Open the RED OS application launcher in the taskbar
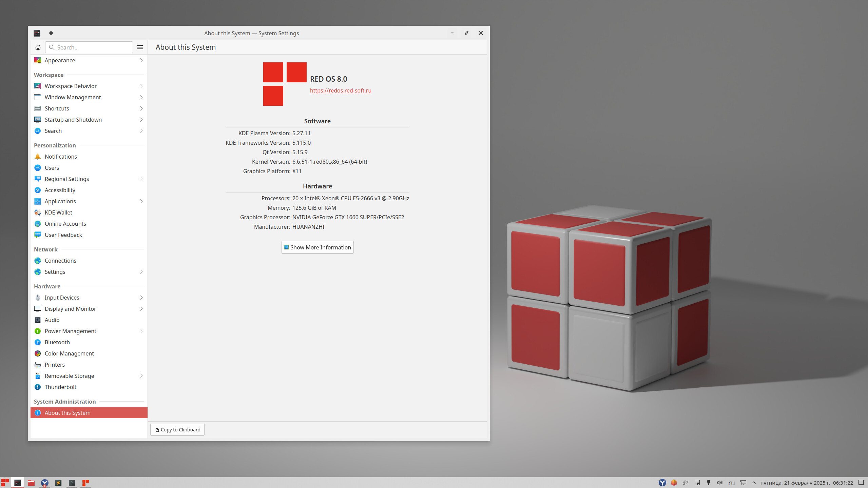 (x=5, y=483)
